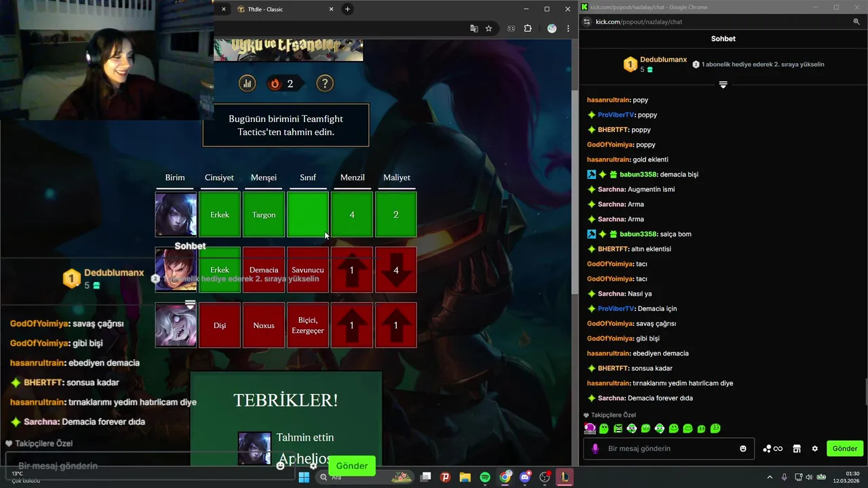This screenshot has width=868, height=488.
Task: Click the Garen guess row portrait
Action: point(176,270)
